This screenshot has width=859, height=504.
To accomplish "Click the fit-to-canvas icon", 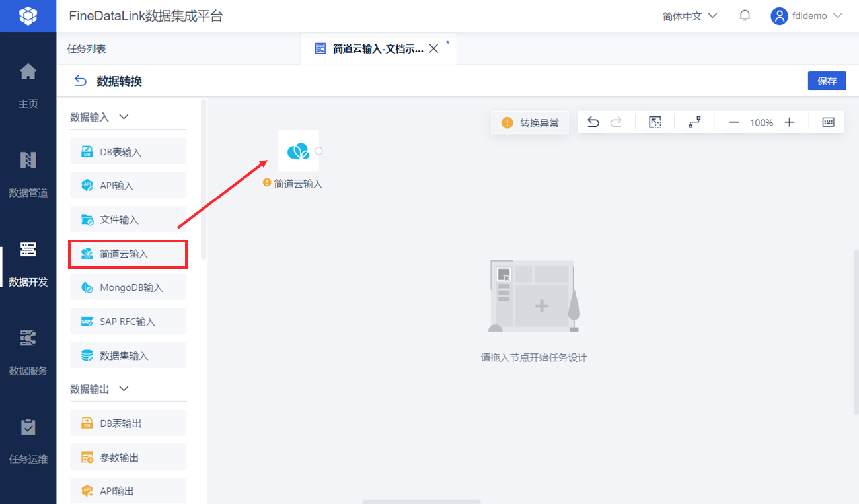I will [655, 122].
